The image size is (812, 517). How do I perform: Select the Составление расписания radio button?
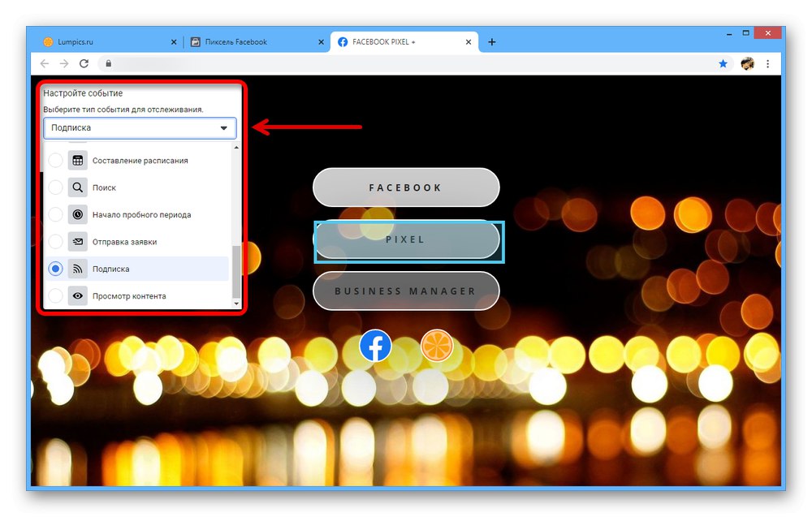(55, 161)
